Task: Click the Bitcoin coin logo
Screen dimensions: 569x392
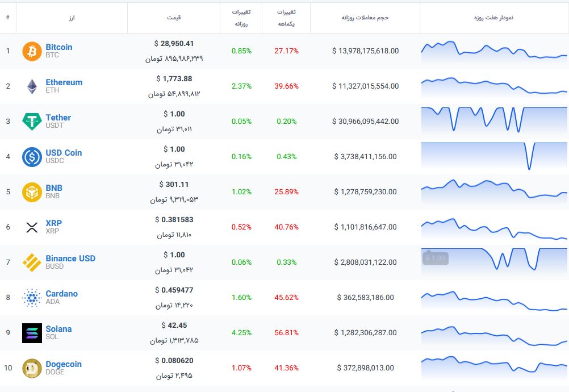Action: [x=32, y=51]
